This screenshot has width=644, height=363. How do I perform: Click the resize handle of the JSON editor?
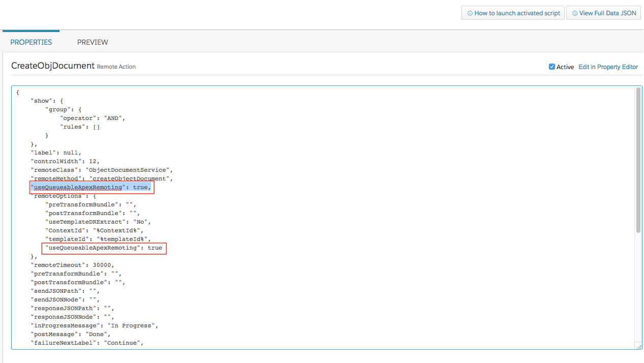click(638, 346)
